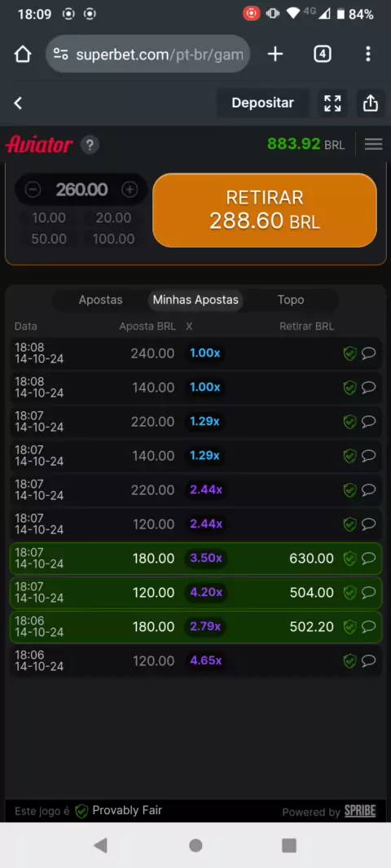Switch to the Topo tab
391x868 pixels.
point(291,300)
